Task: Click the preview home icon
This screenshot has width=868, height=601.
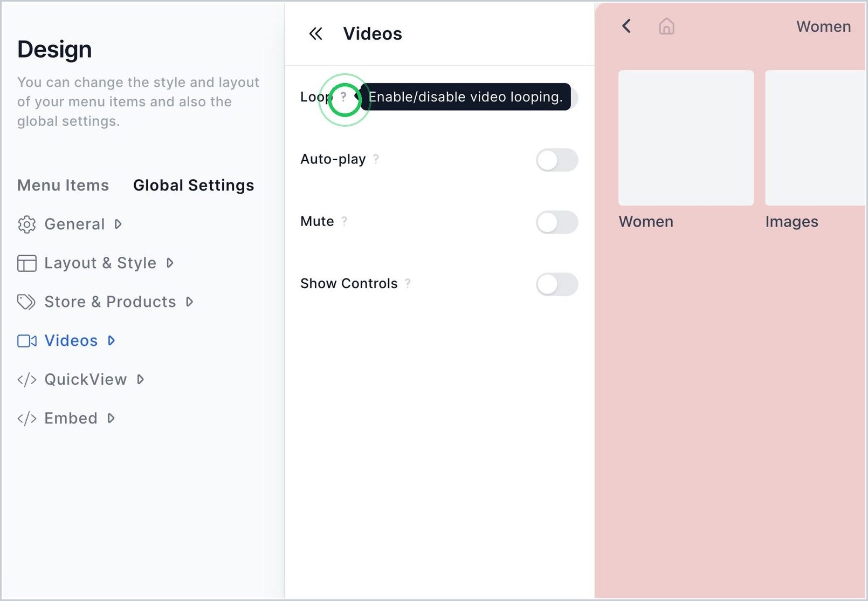Action: coord(667,26)
